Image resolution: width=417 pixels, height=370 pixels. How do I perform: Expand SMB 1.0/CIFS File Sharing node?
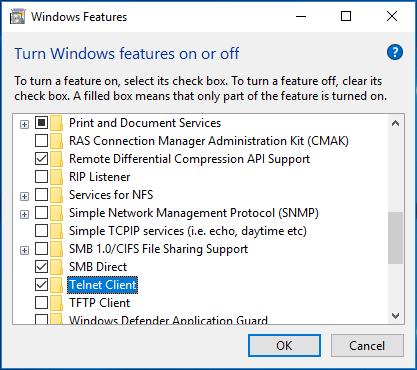click(x=24, y=250)
